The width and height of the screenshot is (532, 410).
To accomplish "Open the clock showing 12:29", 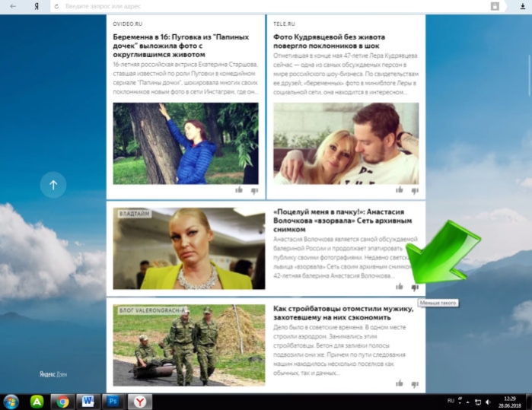I will click(x=510, y=402).
